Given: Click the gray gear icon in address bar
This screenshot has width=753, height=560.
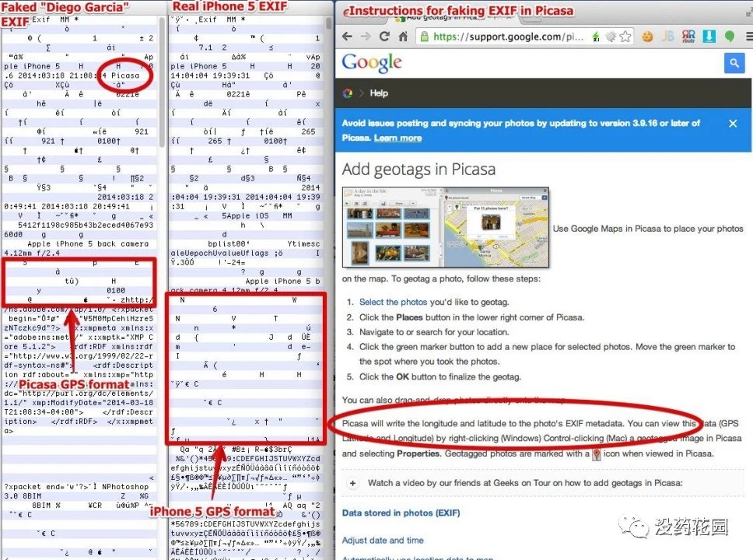Looking at the screenshot, I should click(x=611, y=37).
